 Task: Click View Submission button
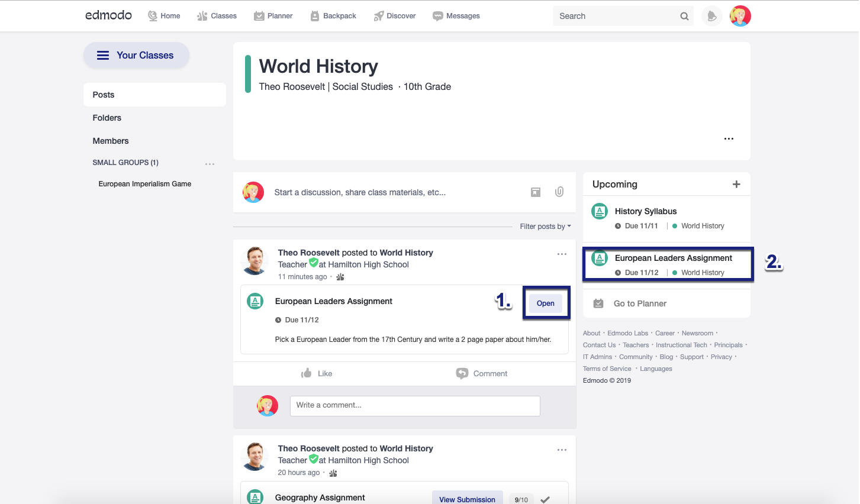(468, 499)
